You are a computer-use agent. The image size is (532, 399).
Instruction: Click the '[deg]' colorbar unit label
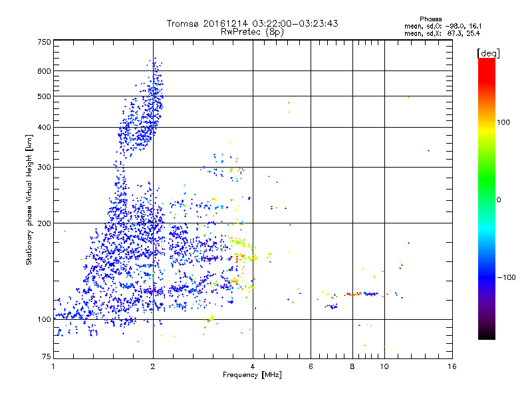pos(488,53)
